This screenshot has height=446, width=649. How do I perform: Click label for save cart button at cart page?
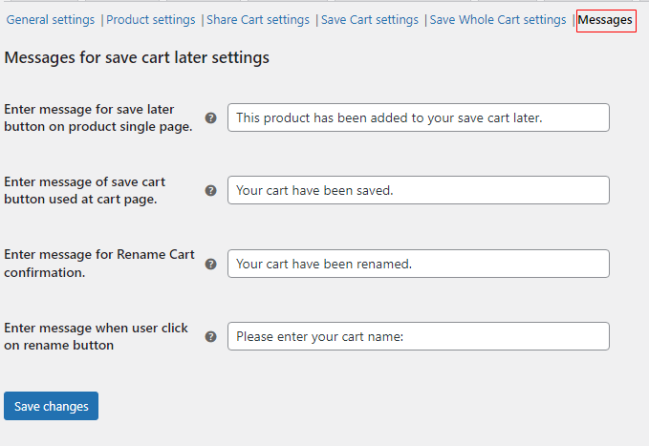click(85, 190)
